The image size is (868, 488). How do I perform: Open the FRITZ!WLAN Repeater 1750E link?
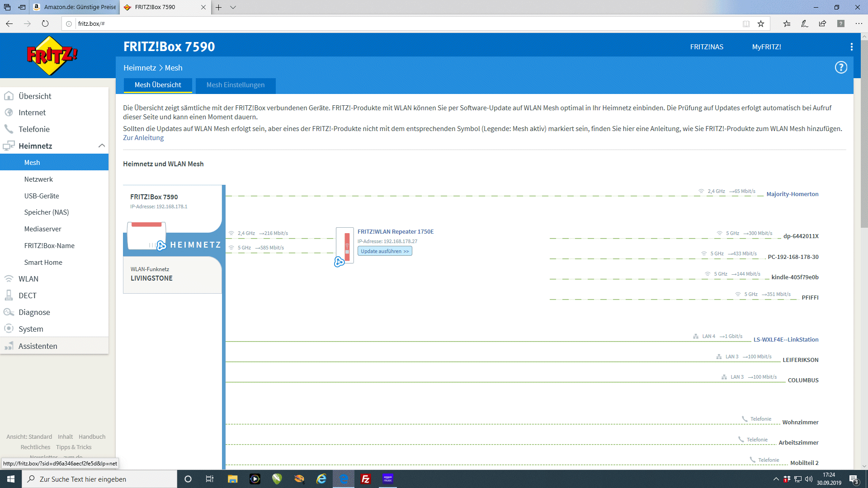tap(396, 232)
